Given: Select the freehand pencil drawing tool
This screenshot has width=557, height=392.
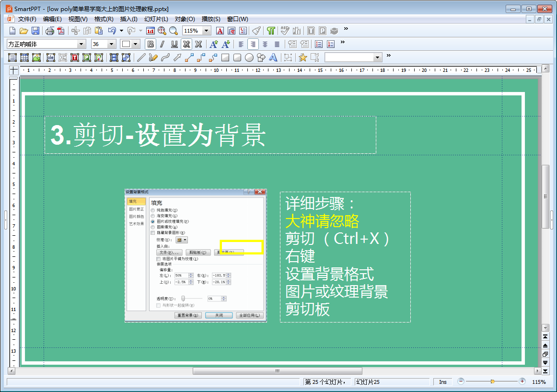Looking at the screenshot, I should (153, 57).
